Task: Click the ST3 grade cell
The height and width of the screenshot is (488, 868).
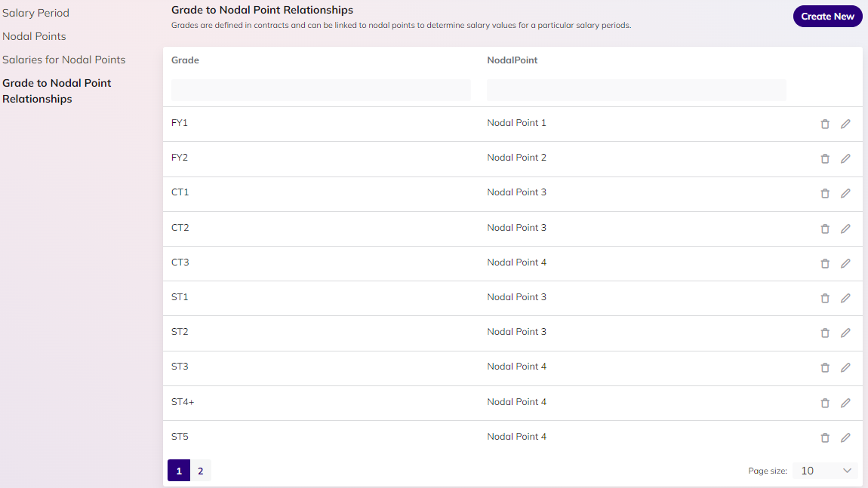Action: pos(180,367)
